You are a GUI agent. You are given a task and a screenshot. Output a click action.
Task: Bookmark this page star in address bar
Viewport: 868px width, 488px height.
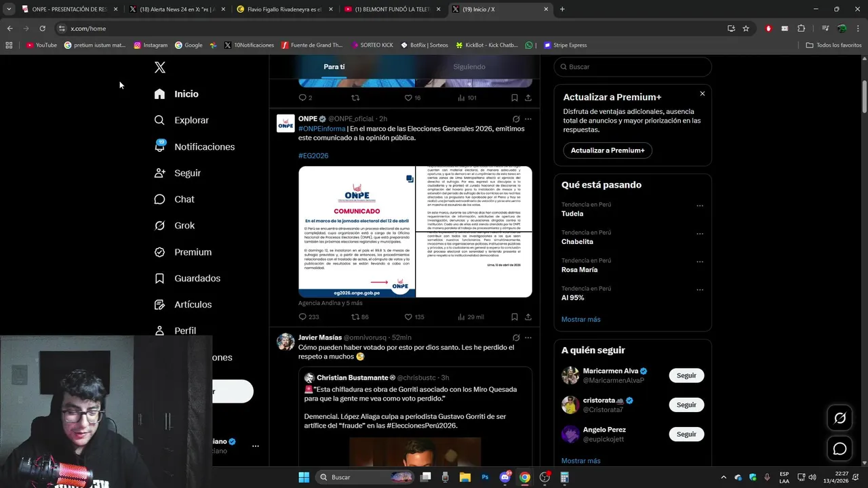pyautogui.click(x=746, y=28)
